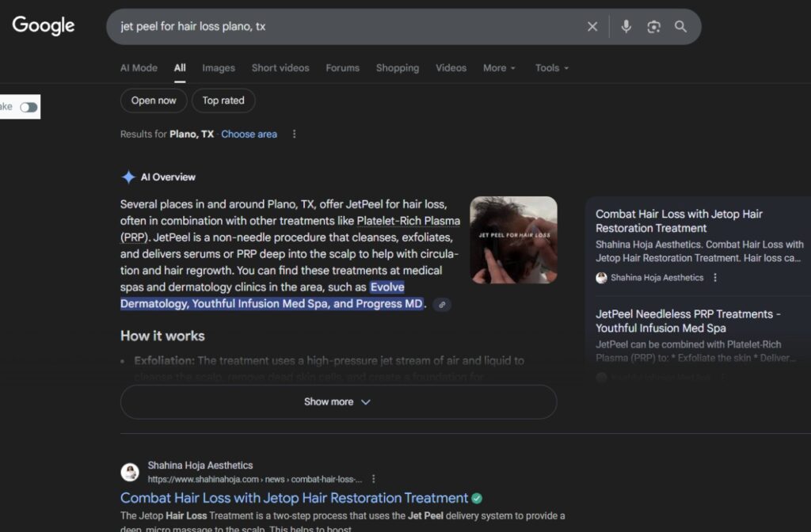Start voice search with microphone icon
Screen dimensions: 811x532
[x=626, y=27]
